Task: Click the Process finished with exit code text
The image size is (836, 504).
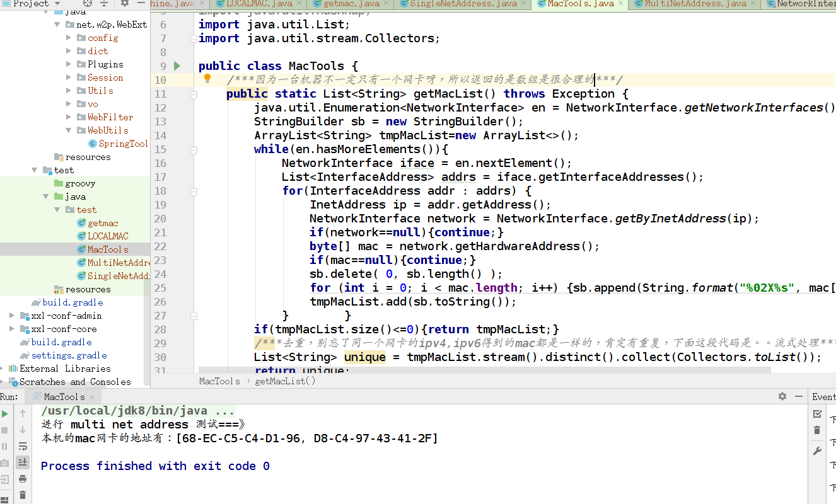Action: click(155, 466)
